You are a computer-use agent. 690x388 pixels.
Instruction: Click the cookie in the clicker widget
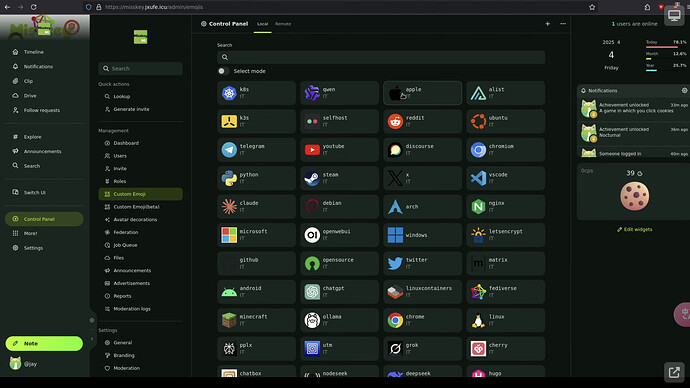pos(635,196)
